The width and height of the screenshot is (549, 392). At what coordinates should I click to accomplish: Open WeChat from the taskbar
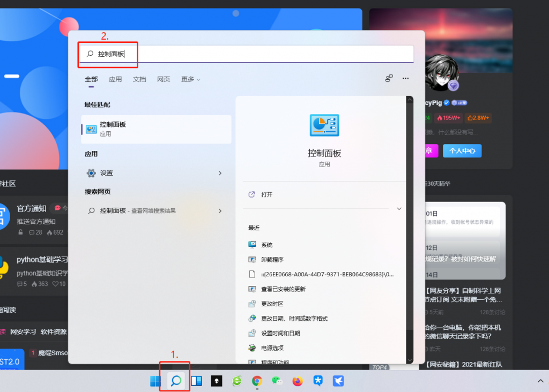coord(277,381)
